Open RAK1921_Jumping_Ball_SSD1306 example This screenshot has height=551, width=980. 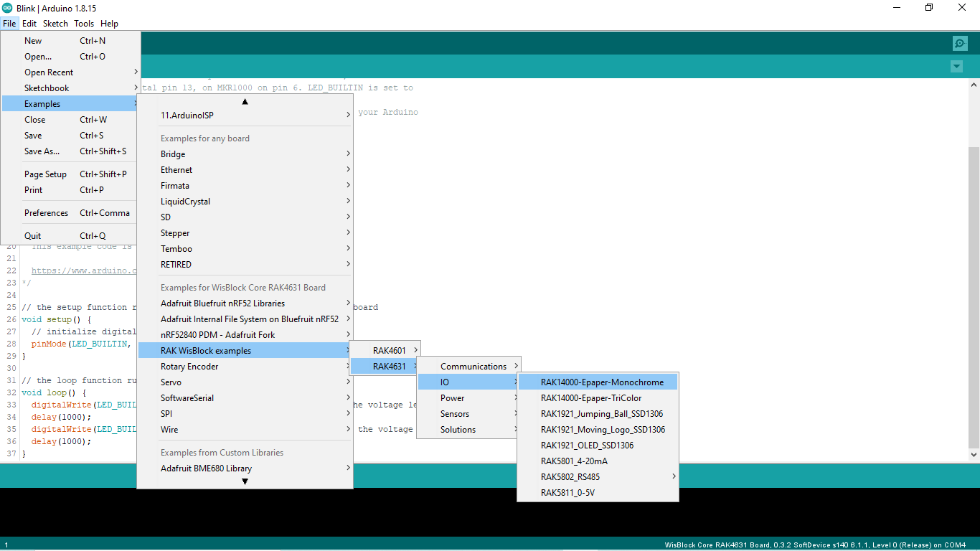pos(598,414)
